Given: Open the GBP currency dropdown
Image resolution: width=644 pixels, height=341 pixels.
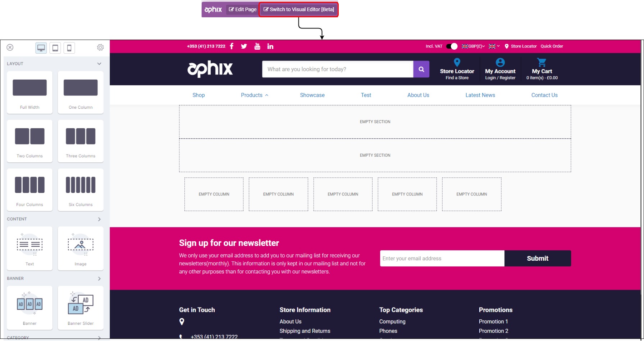Looking at the screenshot, I should point(473,46).
